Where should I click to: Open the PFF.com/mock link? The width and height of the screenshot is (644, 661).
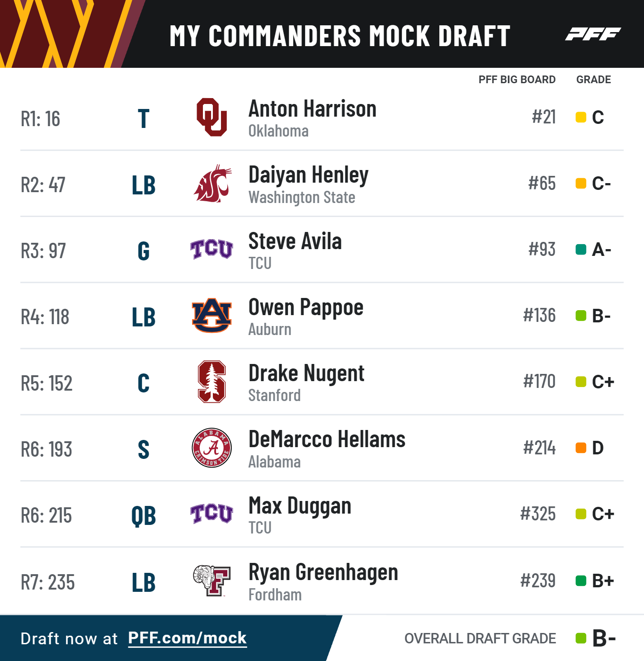click(x=187, y=638)
